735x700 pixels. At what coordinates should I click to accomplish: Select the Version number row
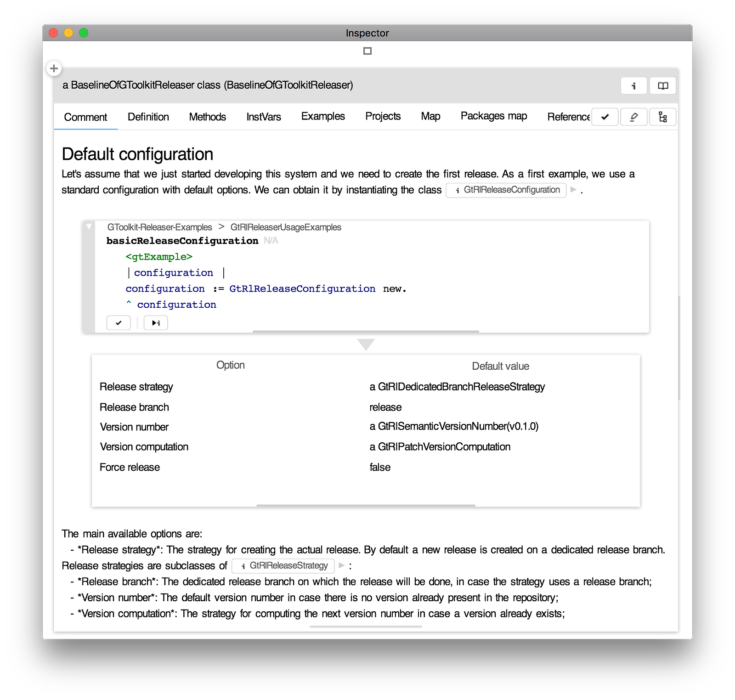pyautogui.click(x=366, y=427)
